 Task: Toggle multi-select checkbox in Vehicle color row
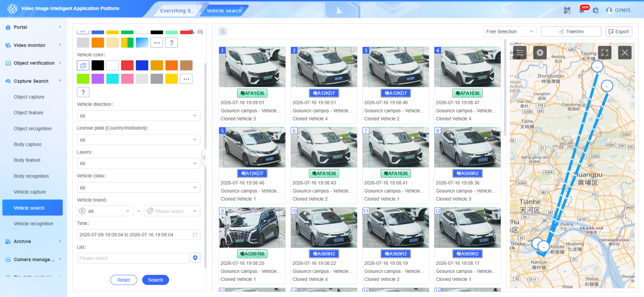(83, 65)
